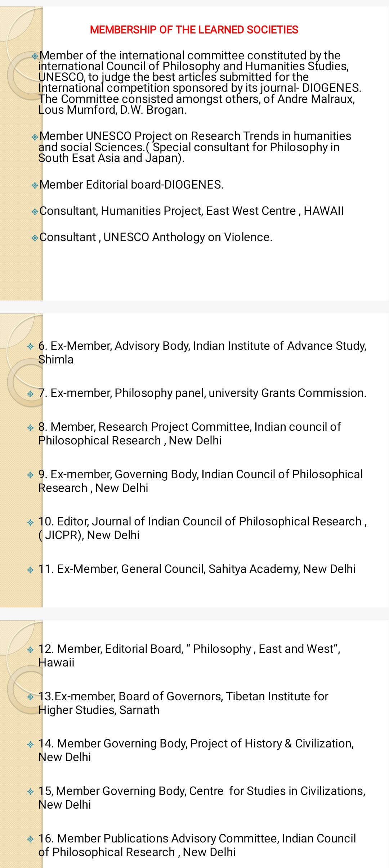The width and height of the screenshot is (389, 868).
Task: Click the diamond bullet next to item 7
Action: tap(30, 394)
